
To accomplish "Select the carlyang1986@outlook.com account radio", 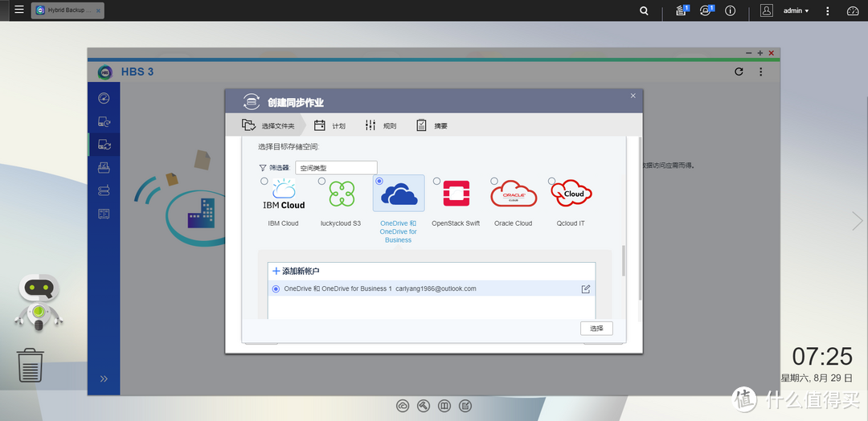I will [x=276, y=288].
